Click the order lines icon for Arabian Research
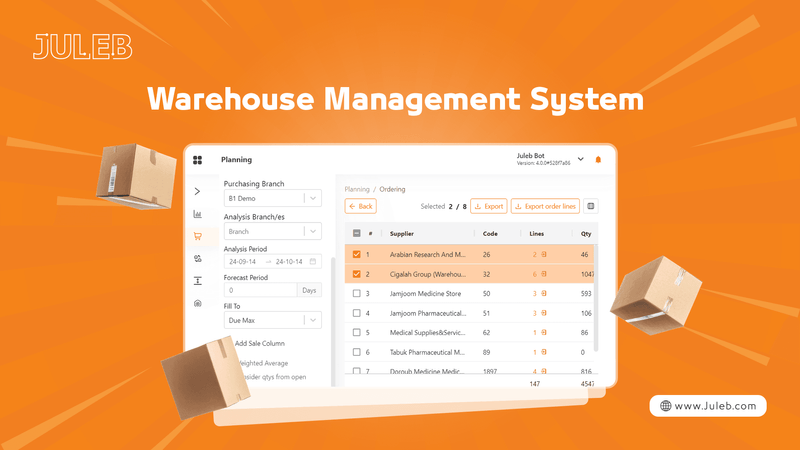 click(x=544, y=255)
